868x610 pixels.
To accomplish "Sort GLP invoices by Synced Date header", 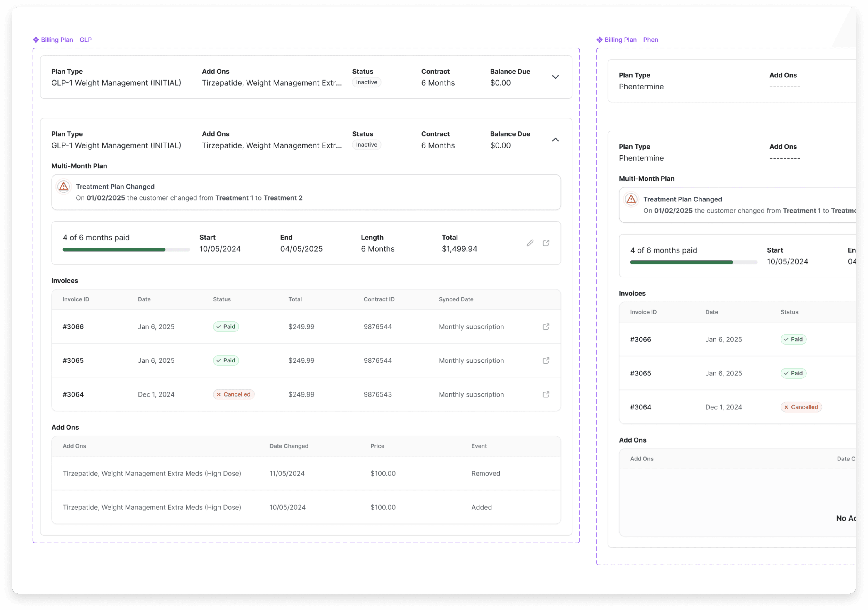I will click(x=456, y=299).
